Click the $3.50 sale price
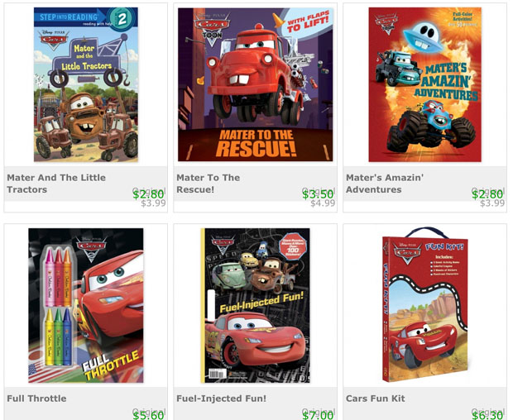 318,194
